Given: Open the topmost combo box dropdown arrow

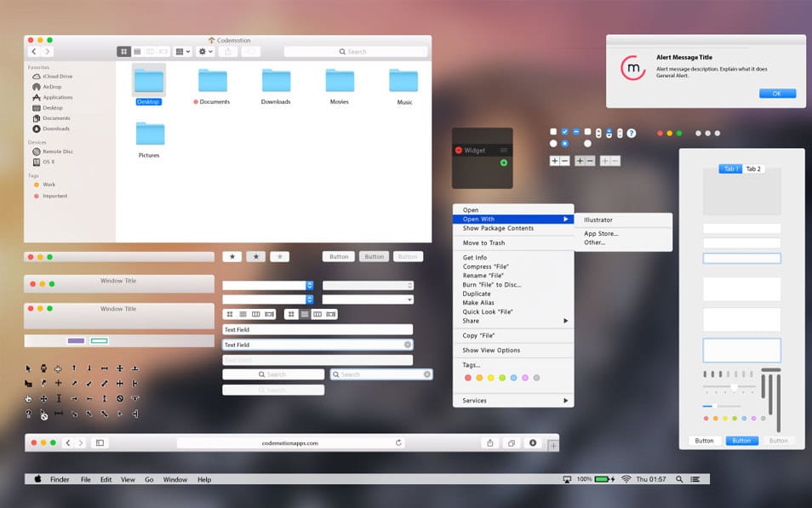Looking at the screenshot, I should pyautogui.click(x=309, y=285).
